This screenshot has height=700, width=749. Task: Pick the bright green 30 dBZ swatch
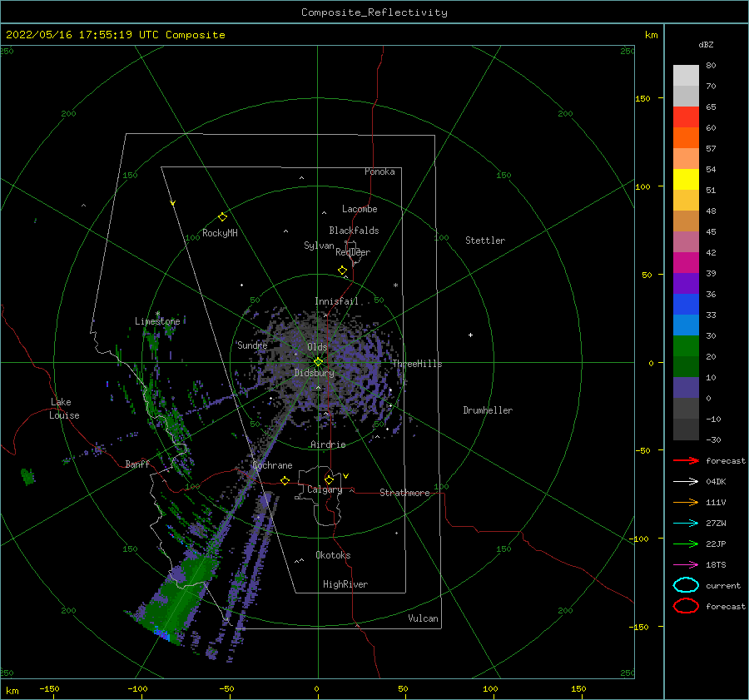(x=686, y=345)
